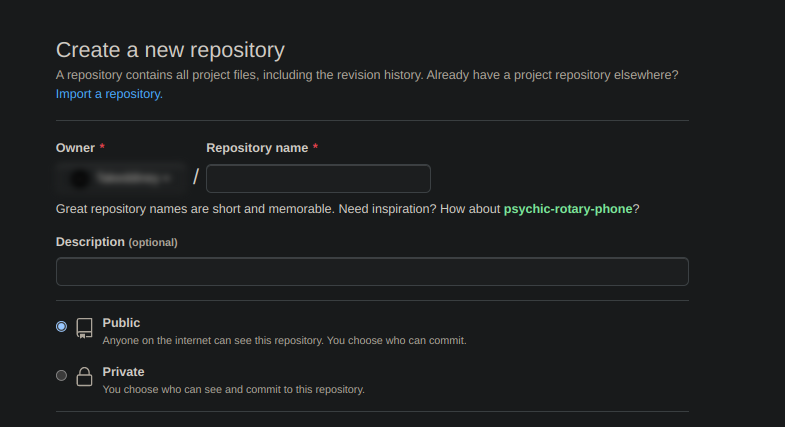Open the blurred Owner dropdown
785x427 pixels.
(121, 178)
